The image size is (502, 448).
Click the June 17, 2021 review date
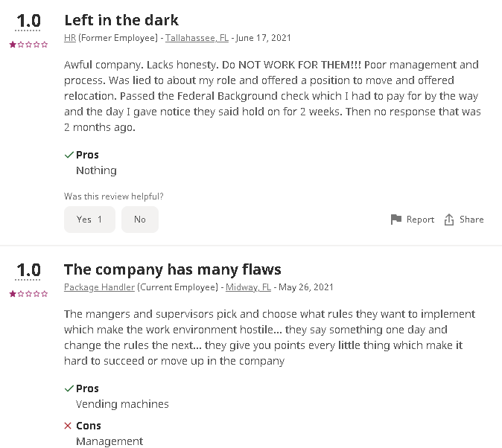(x=263, y=38)
